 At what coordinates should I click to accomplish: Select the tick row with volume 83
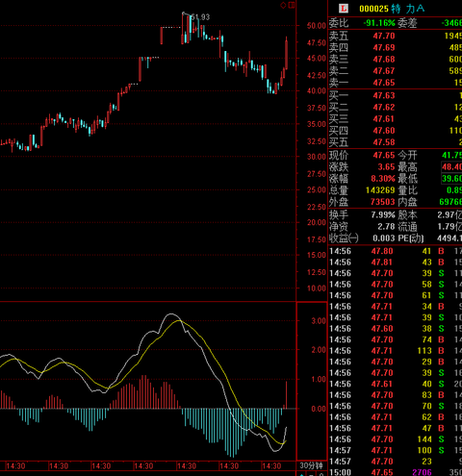tap(396, 395)
